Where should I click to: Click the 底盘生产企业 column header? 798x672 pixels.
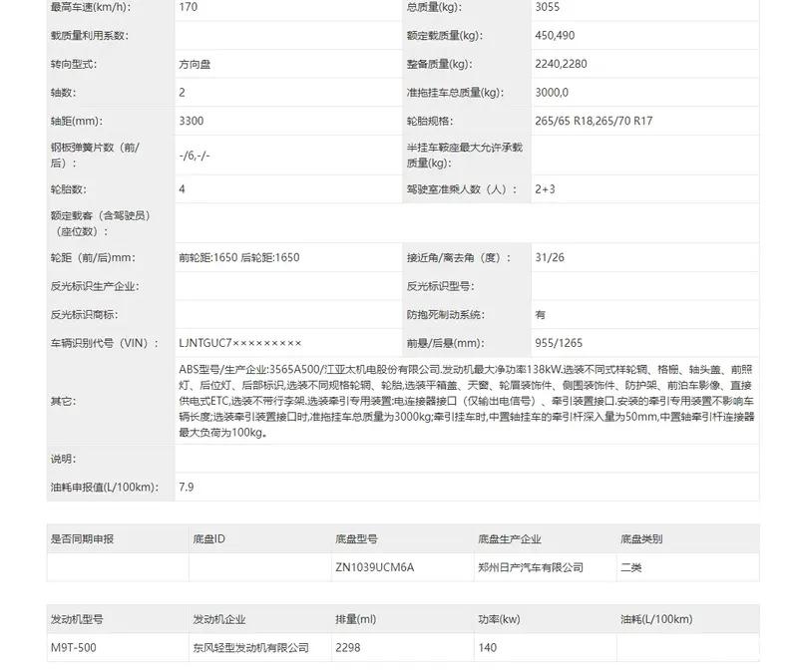[509, 539]
